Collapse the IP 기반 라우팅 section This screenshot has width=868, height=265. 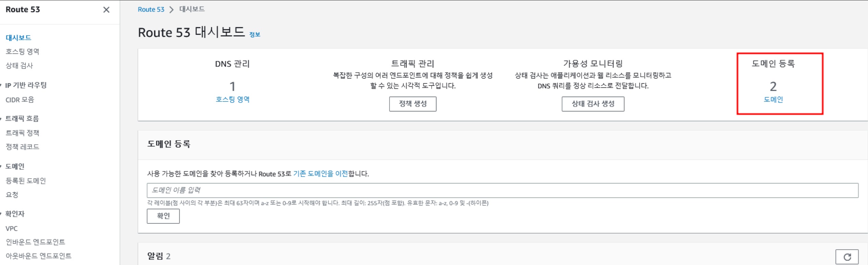coord(1,85)
